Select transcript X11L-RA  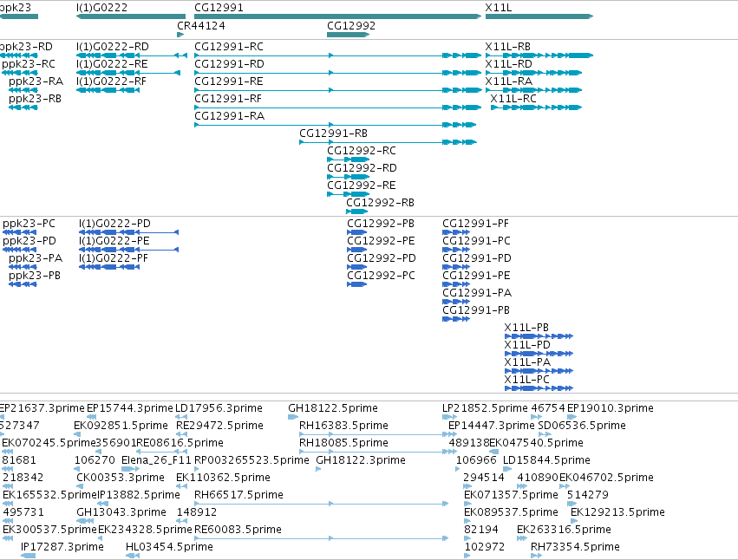pos(533,90)
